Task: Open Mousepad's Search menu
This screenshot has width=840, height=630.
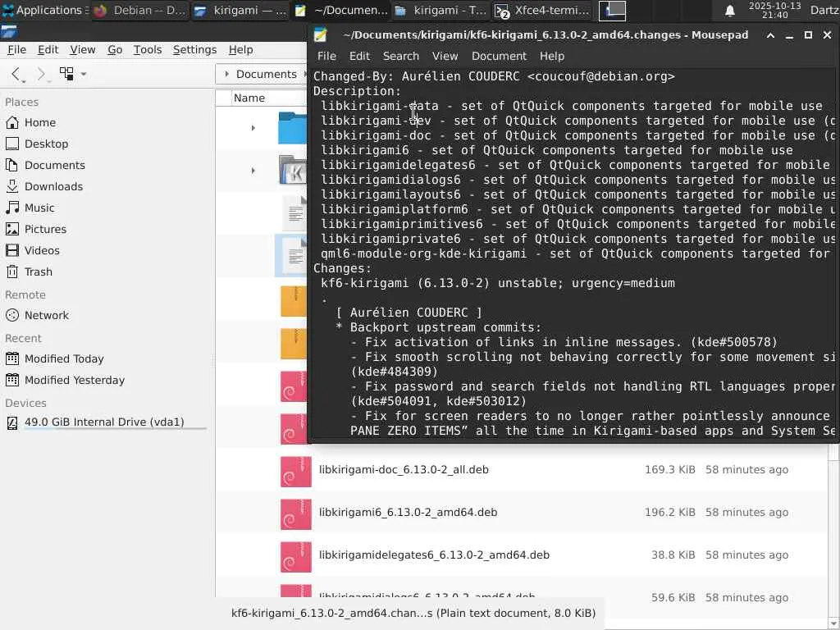Action: pyautogui.click(x=400, y=57)
